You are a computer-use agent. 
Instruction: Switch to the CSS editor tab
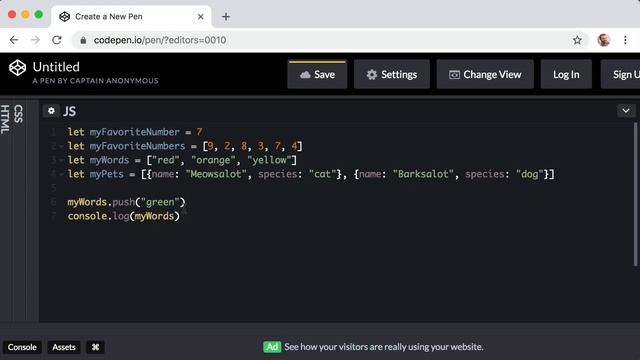18,114
